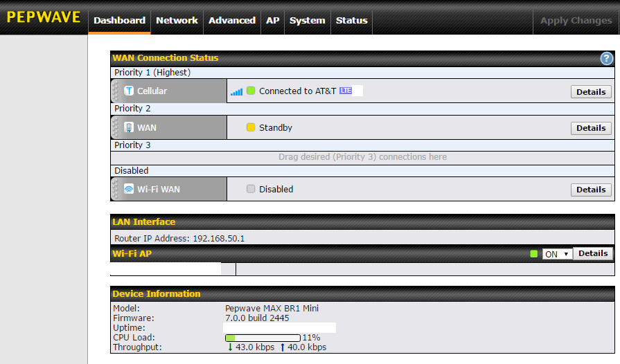This screenshot has width=620, height=364.
Task: Open the Network tab
Action: [177, 20]
